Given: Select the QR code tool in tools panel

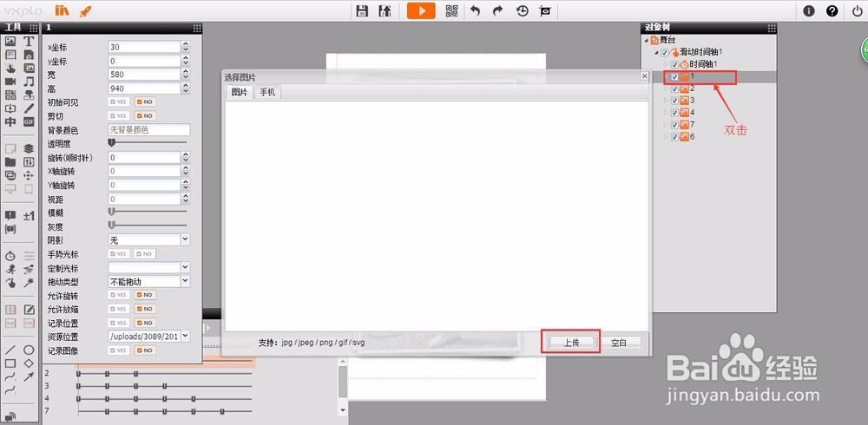Looking at the screenshot, I should tap(10, 95).
